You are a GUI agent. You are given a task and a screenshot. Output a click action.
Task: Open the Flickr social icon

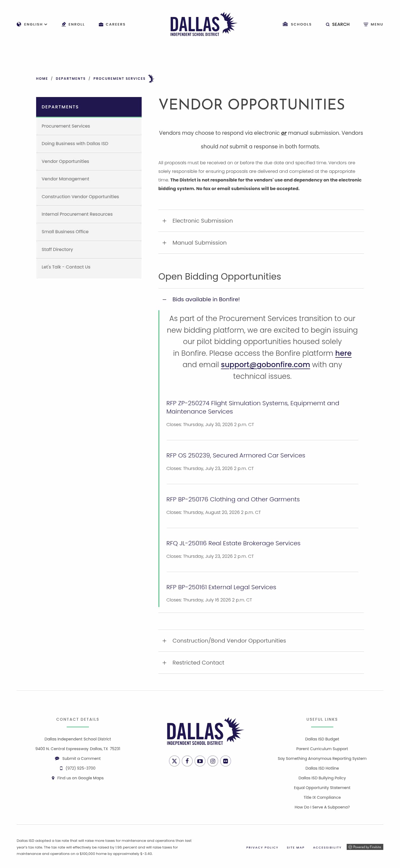[225, 761]
